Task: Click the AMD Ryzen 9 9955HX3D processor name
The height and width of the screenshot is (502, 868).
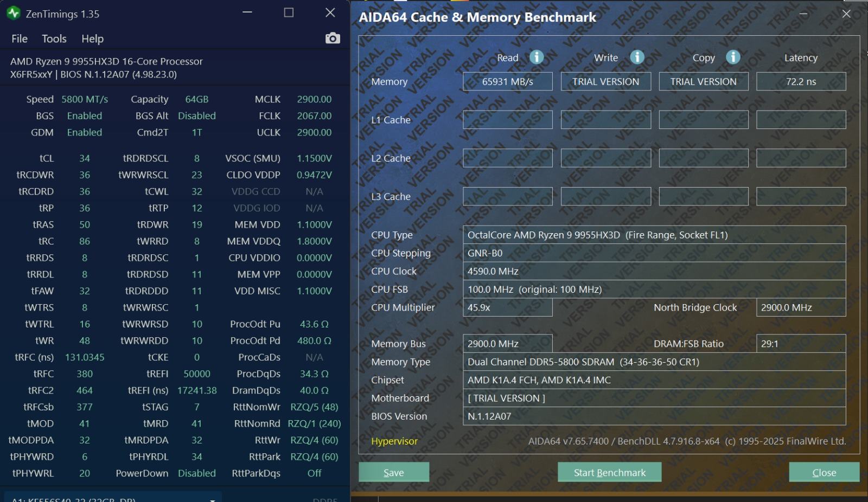Action: click(x=106, y=61)
